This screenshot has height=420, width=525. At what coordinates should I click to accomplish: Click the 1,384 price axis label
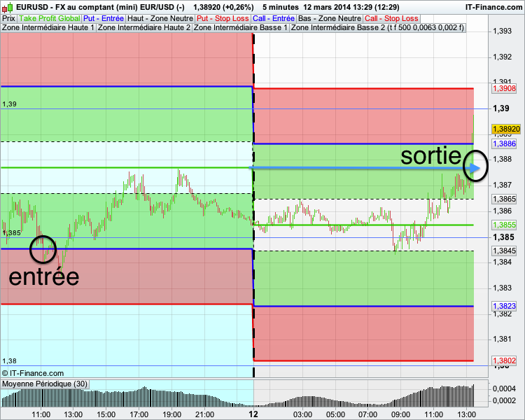502,262
